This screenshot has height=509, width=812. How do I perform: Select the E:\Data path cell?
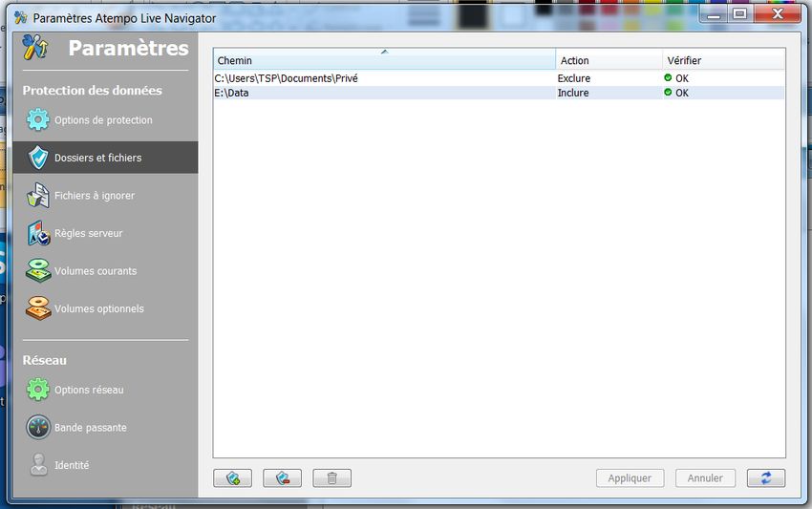[384, 93]
